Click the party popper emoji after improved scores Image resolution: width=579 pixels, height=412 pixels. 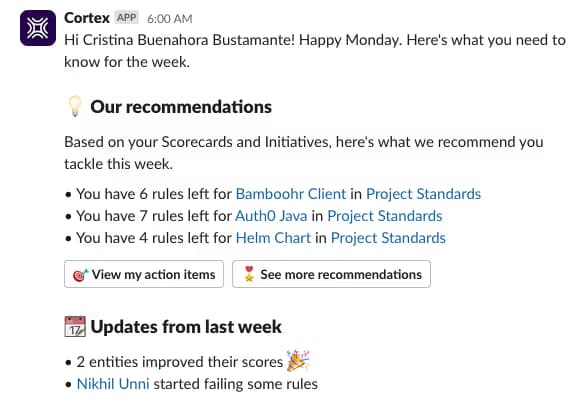tap(298, 360)
